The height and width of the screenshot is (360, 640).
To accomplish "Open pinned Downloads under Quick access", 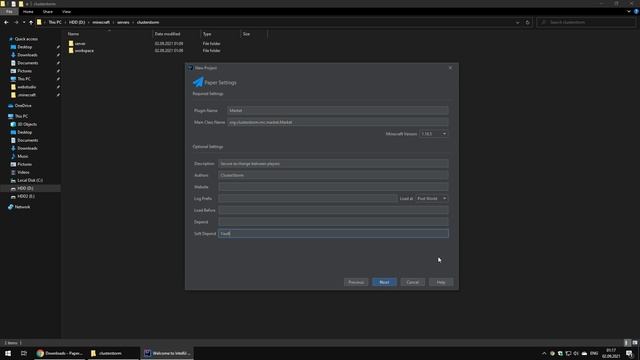I will tap(27, 55).
